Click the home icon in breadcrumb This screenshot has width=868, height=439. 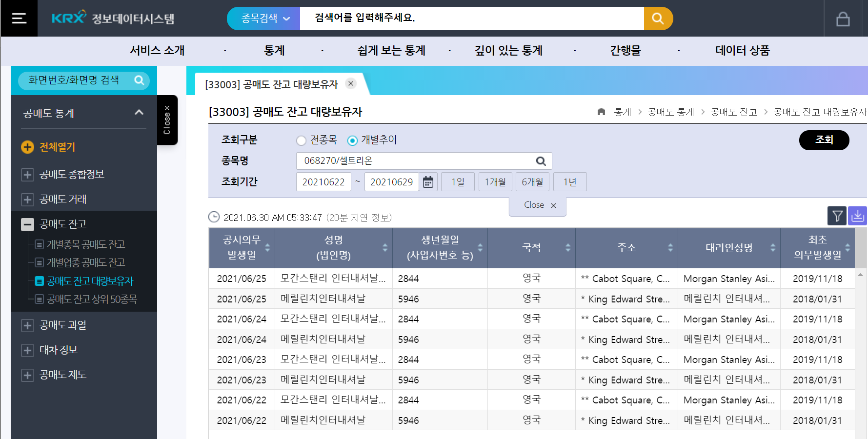[x=601, y=112]
